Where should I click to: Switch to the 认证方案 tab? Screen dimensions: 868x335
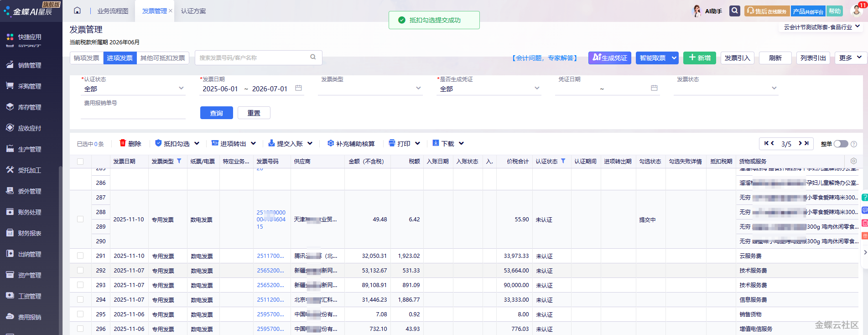[193, 11]
